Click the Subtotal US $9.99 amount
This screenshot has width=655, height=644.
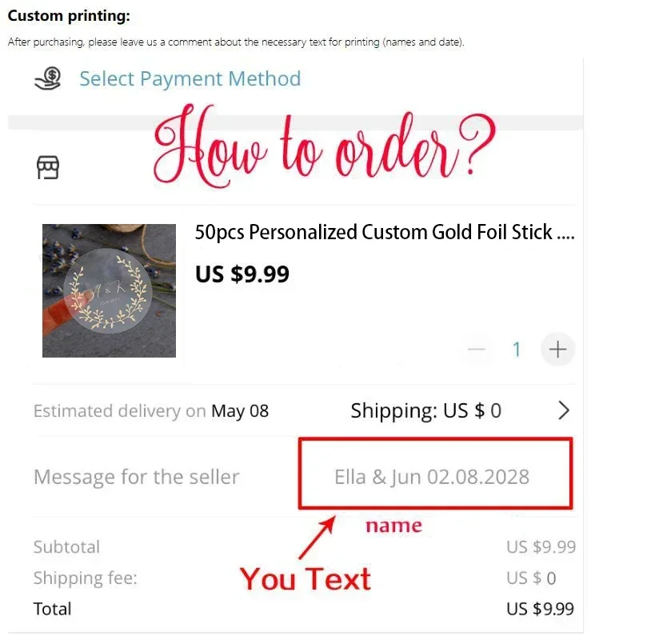541,546
